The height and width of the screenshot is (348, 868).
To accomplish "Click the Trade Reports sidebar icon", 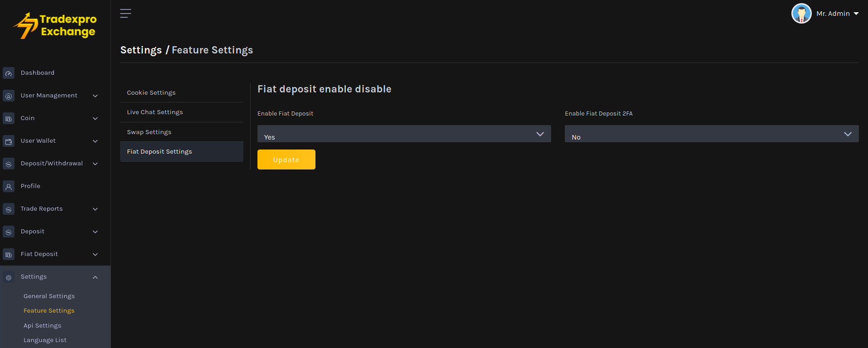I will (x=9, y=209).
